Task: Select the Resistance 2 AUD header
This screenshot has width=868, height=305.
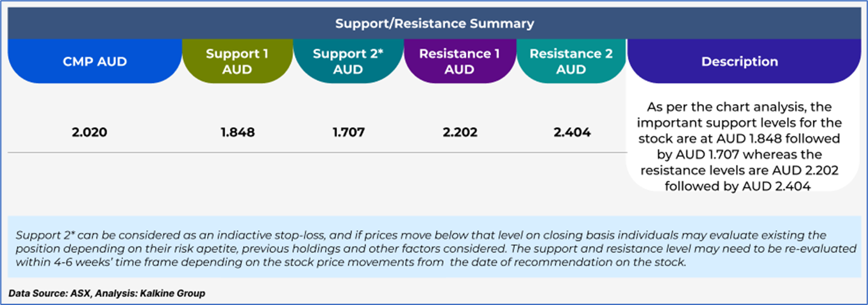Action: (x=571, y=62)
